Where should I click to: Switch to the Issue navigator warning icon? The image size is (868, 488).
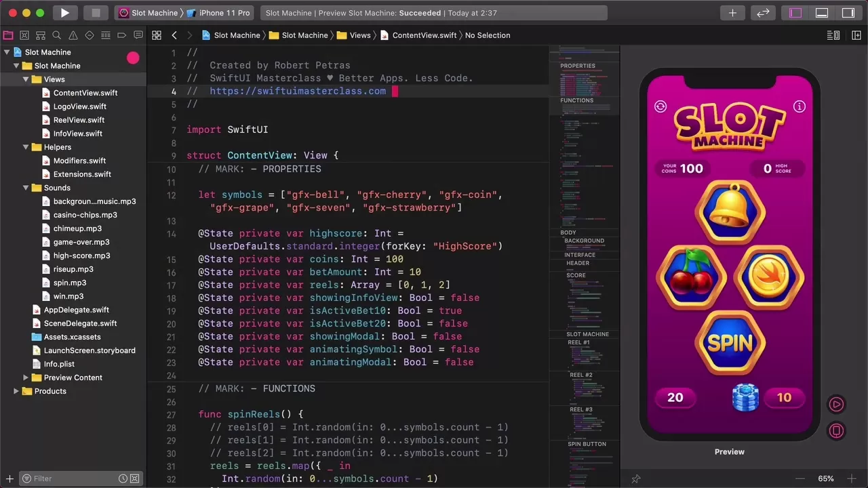pyautogui.click(x=73, y=35)
